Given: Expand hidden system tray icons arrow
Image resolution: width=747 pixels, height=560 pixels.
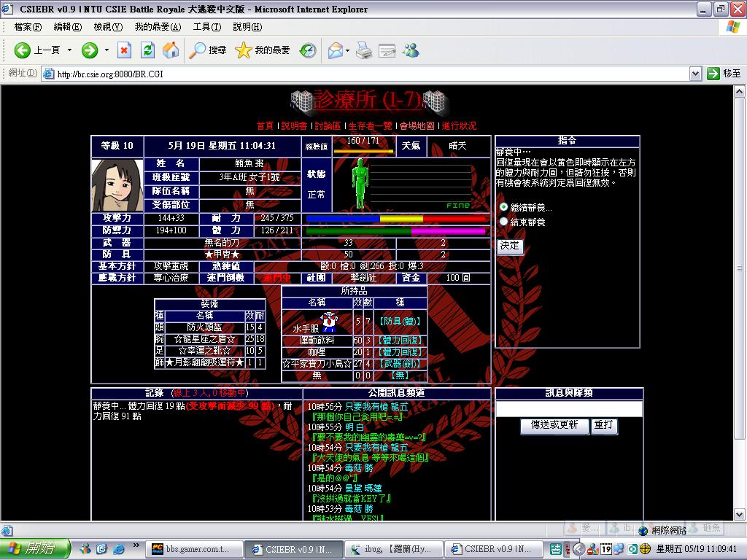Looking at the screenshot, I should coord(578,549).
